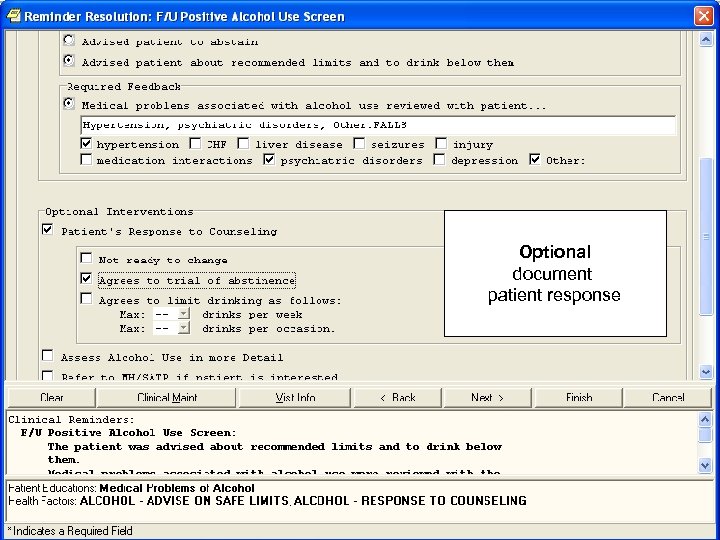Image resolution: width=720 pixels, height=540 pixels.
Task: Click the Reminder Resolution title bar icon
Action: [x=13, y=16]
